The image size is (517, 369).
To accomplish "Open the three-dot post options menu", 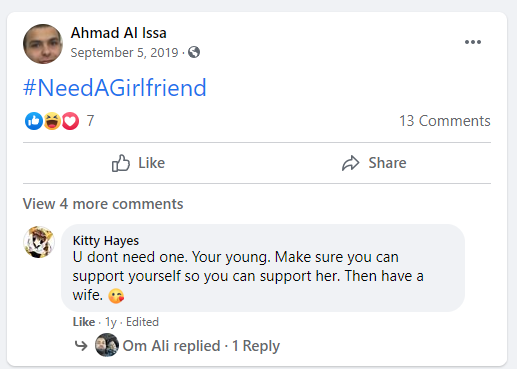I will tap(473, 42).
